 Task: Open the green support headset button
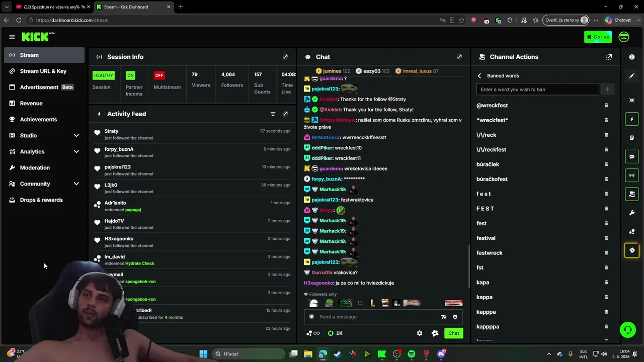(x=627, y=330)
